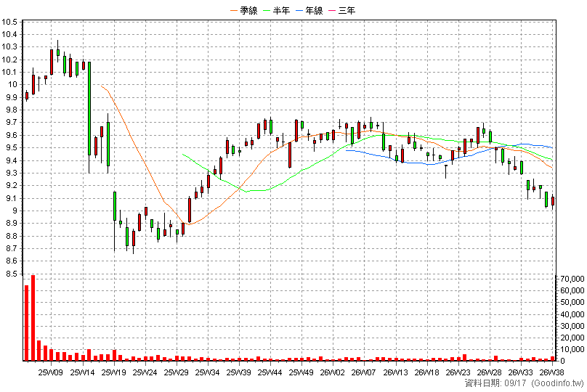Click the 10 price axis label
Viewport: 587px width, 392px height.
(13, 84)
